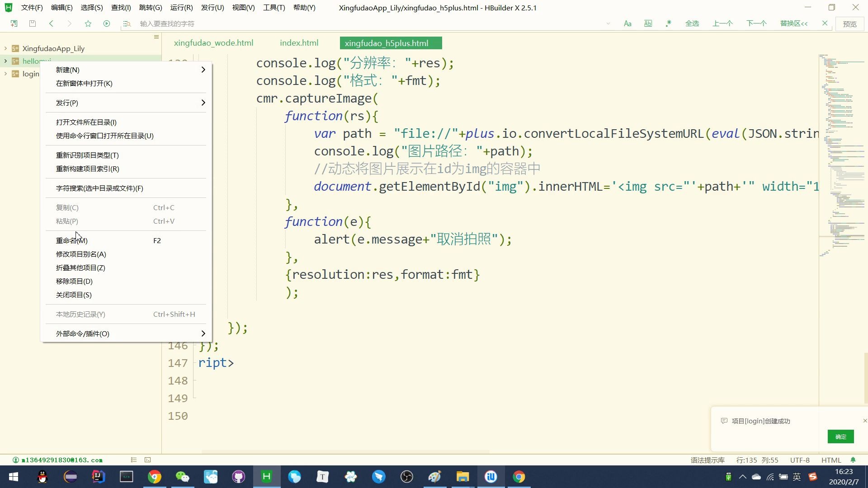Viewport: 868px width, 488px height.
Task: Select 重新识别项目类型(T)
Action: click(x=126, y=155)
